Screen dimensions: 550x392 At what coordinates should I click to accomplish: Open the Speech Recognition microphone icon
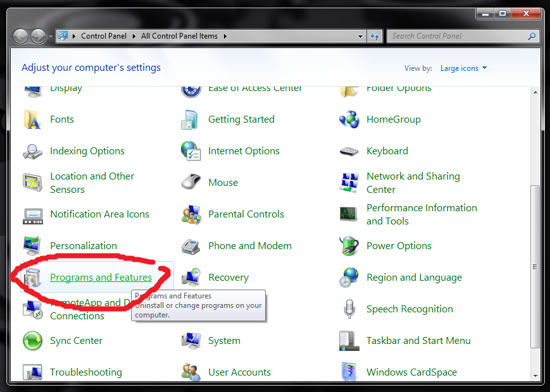[x=349, y=309]
